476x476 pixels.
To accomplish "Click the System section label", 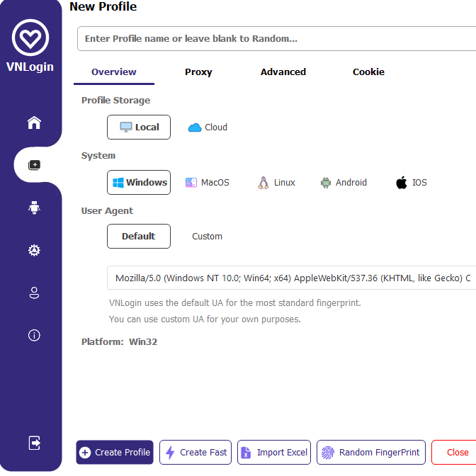I will (x=98, y=155).
